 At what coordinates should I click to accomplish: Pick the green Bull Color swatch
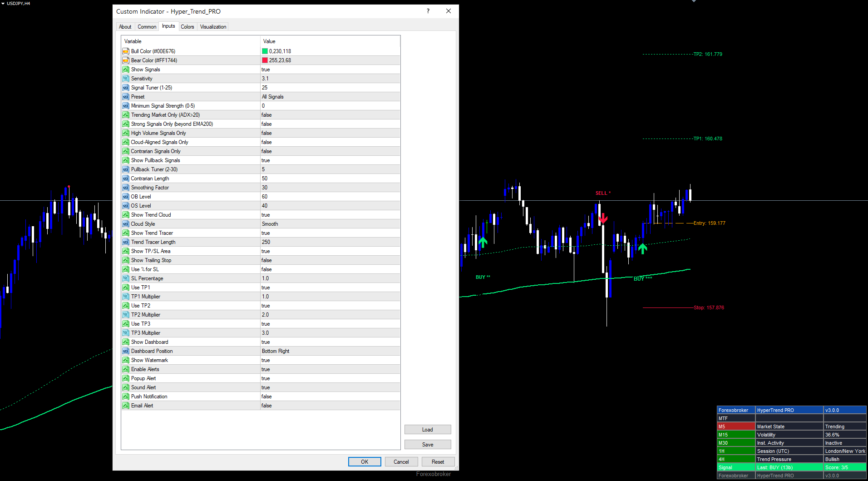[x=265, y=51]
